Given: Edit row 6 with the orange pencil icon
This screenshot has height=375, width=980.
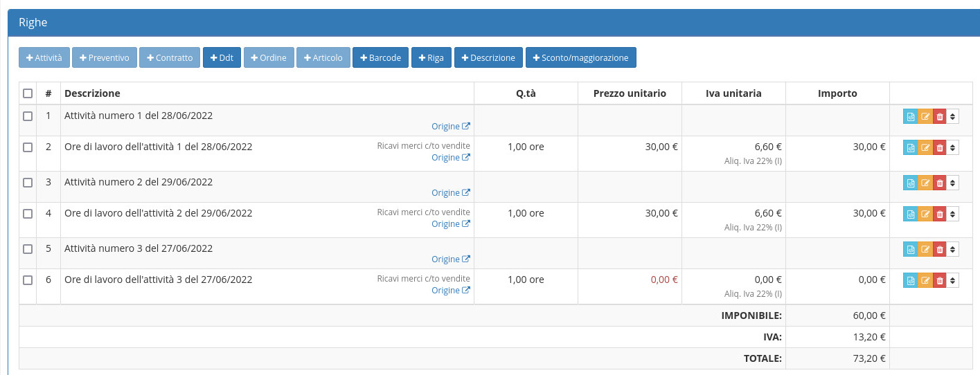Looking at the screenshot, I should pos(925,280).
